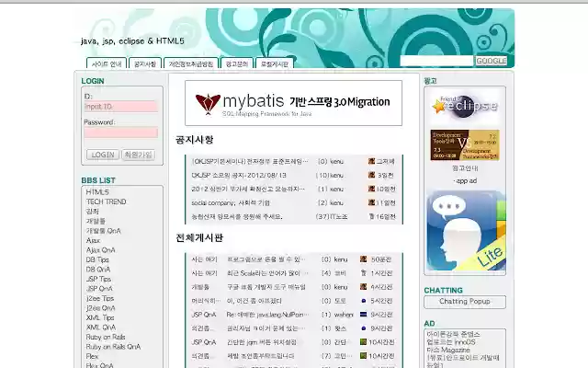Open the j2ee QnA board link
This screenshot has height=368, width=588.
click(x=100, y=308)
